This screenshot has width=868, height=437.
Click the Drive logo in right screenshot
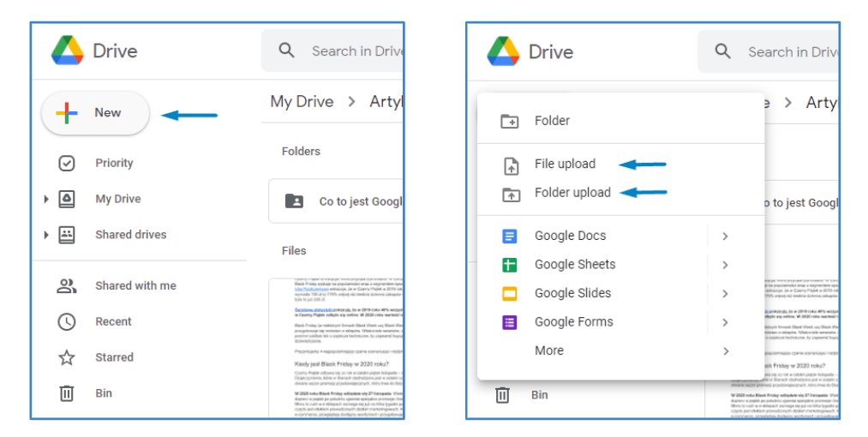[x=503, y=51]
